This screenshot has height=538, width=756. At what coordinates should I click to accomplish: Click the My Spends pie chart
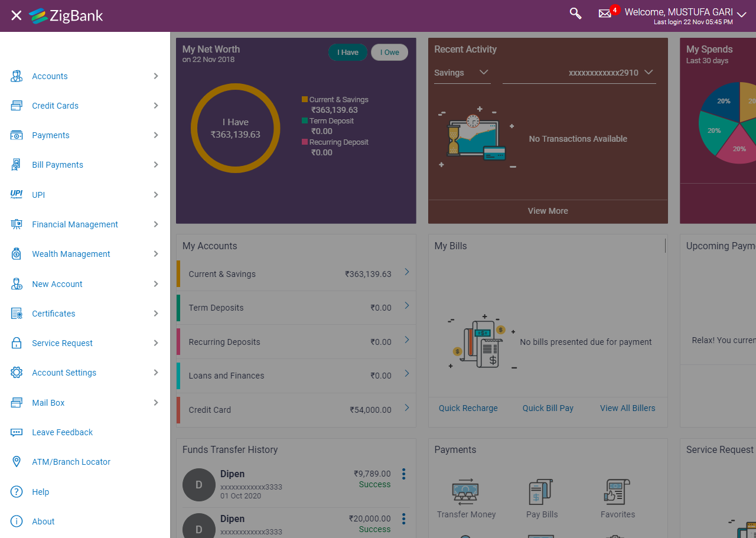click(728, 123)
